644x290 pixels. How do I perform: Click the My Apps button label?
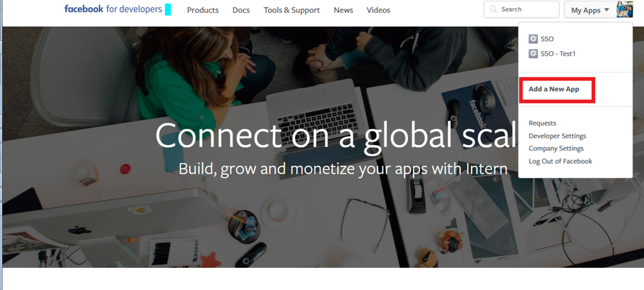tap(586, 10)
